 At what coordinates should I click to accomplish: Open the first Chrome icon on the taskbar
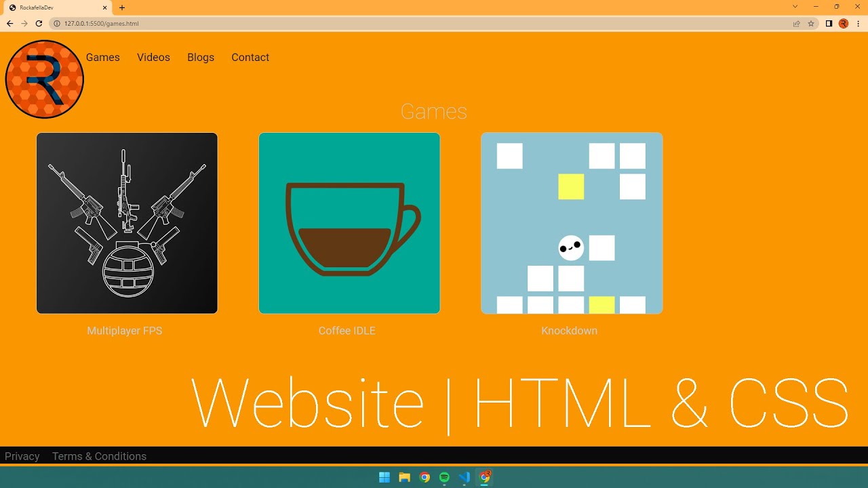(425, 477)
